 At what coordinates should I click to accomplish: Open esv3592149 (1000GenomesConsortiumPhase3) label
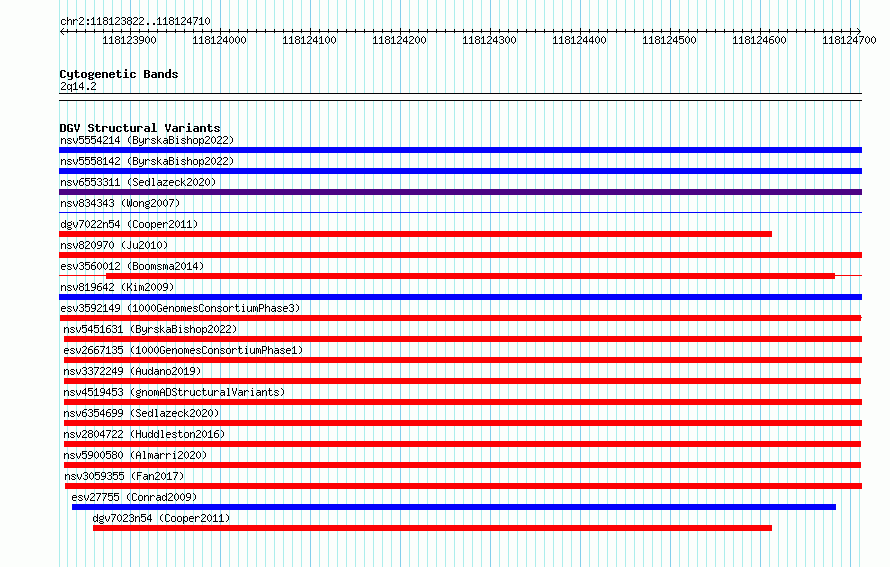[x=180, y=308]
